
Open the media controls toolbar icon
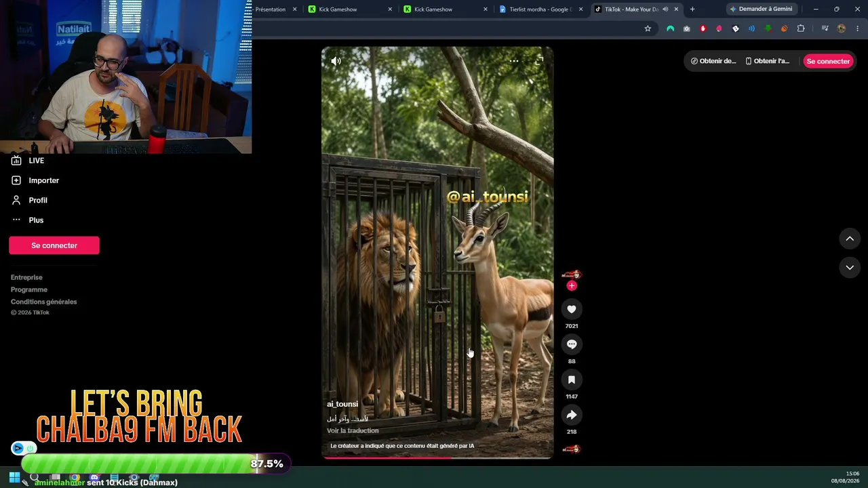click(825, 28)
